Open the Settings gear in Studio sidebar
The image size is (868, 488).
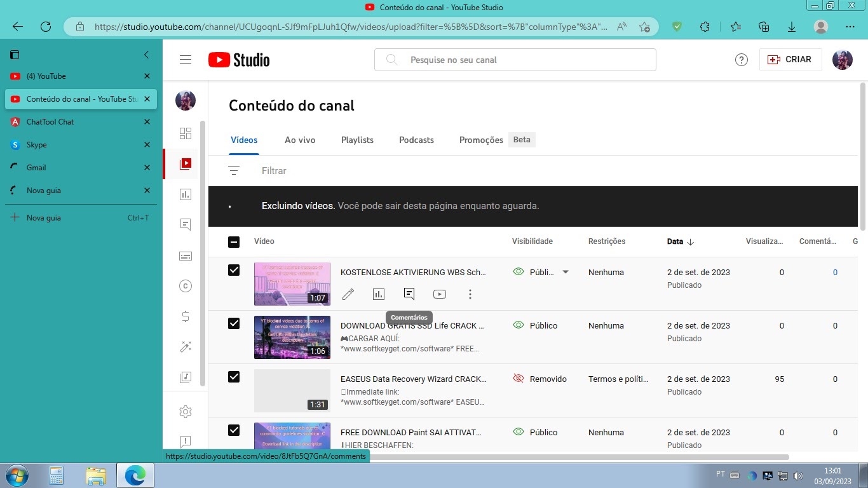pos(186,412)
